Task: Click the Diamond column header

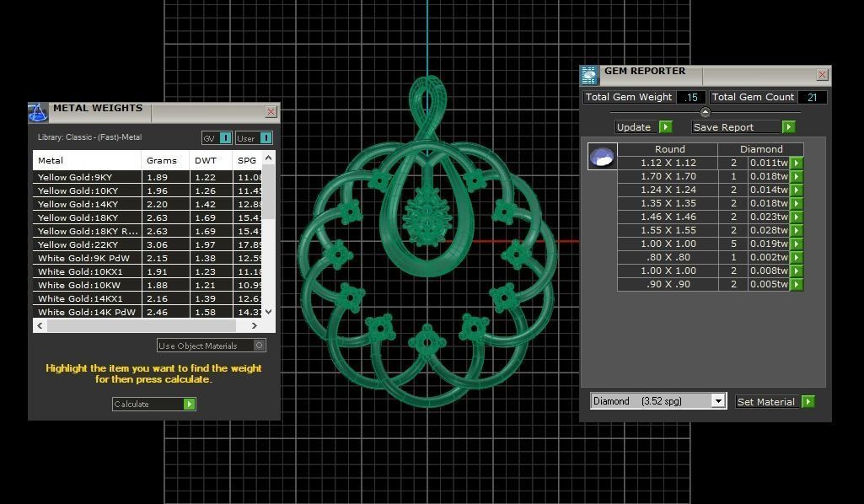Action: (x=761, y=149)
